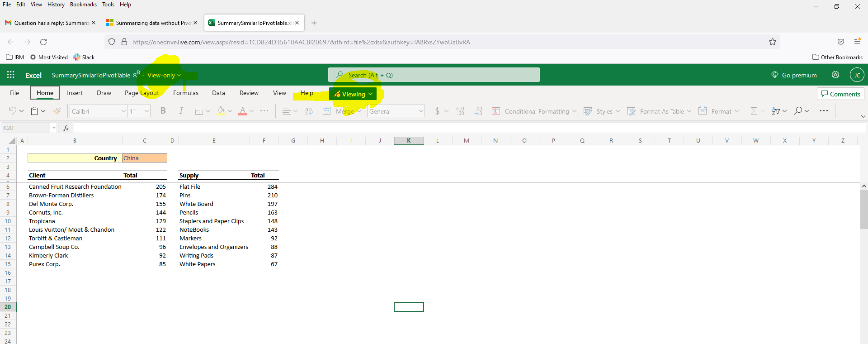Click Sort and Filter icon
The height and width of the screenshot is (344, 868).
[776, 111]
